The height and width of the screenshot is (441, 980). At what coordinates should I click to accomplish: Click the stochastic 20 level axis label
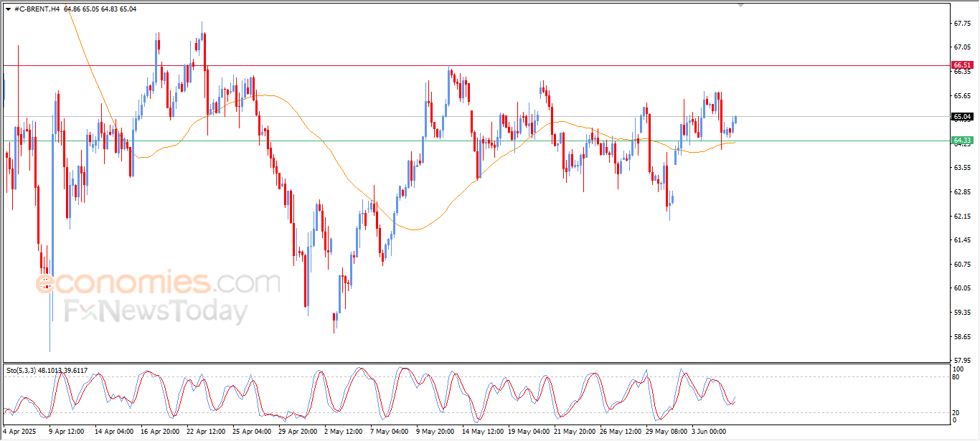coord(956,412)
